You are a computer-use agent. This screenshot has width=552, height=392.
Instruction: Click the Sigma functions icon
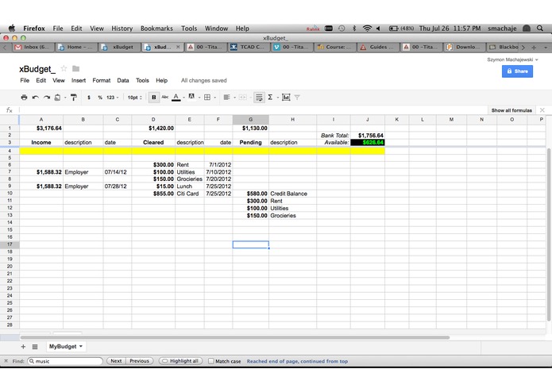(x=270, y=97)
